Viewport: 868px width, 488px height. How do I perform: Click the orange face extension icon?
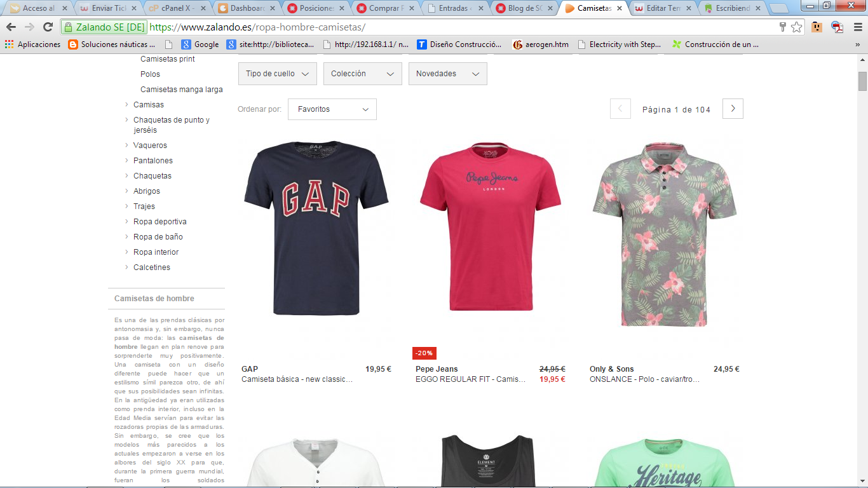(817, 27)
